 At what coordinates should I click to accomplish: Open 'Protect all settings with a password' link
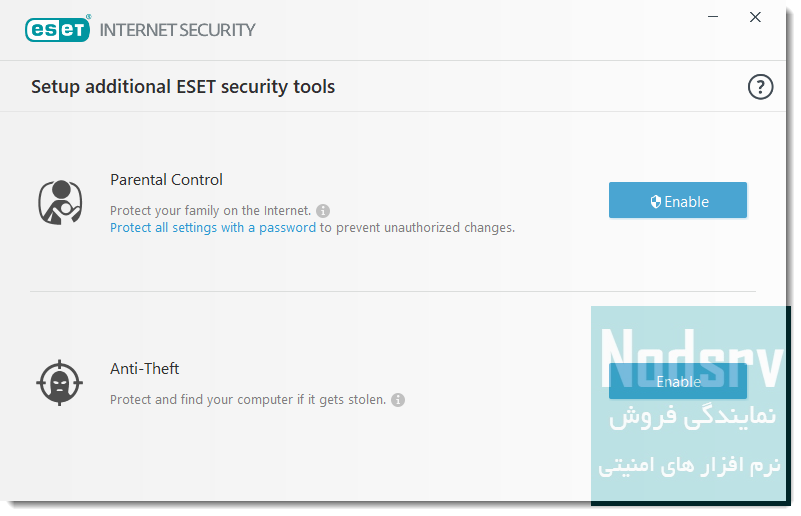click(x=213, y=228)
